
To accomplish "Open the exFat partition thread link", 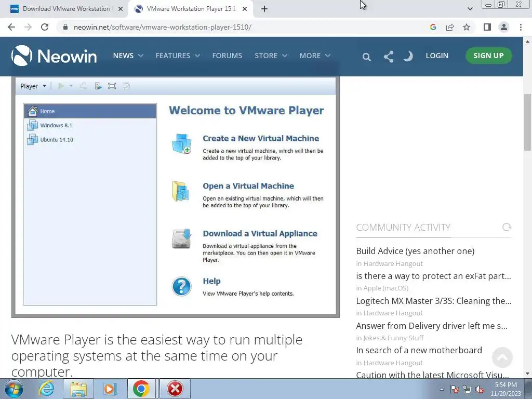I will click(433, 276).
